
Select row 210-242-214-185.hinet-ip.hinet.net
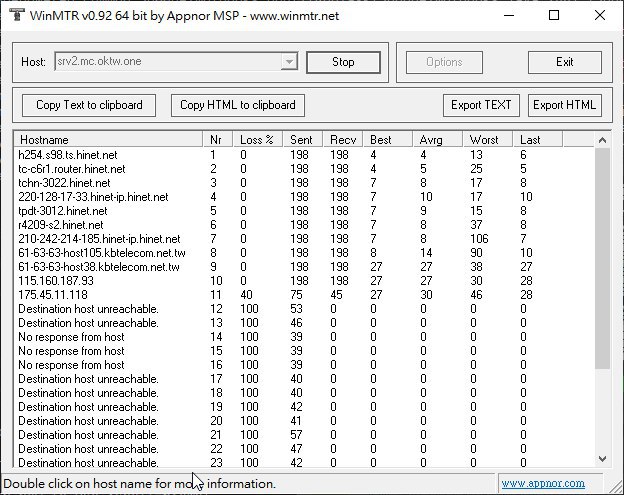(304, 239)
